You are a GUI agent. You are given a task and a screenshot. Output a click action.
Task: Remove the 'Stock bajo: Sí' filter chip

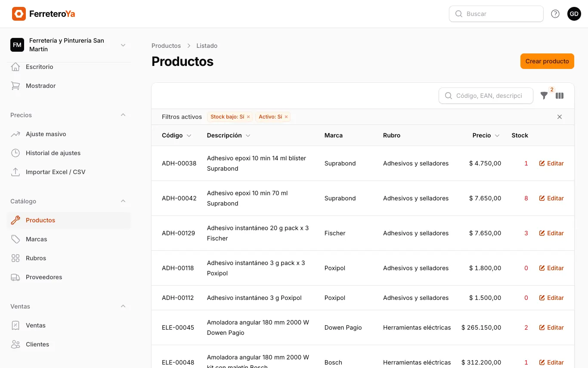(x=248, y=117)
